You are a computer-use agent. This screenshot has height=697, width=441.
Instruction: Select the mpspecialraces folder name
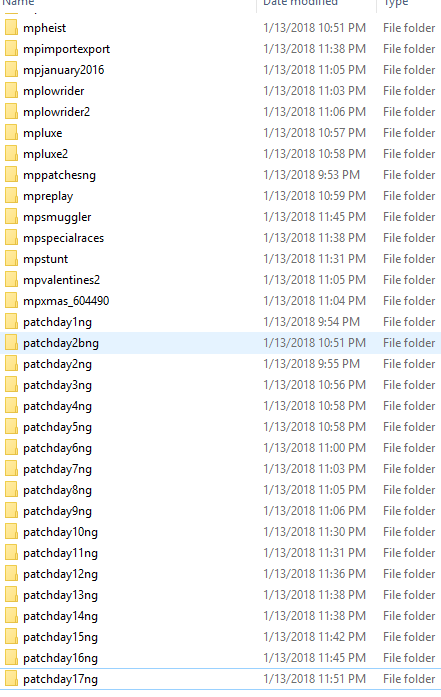64,238
